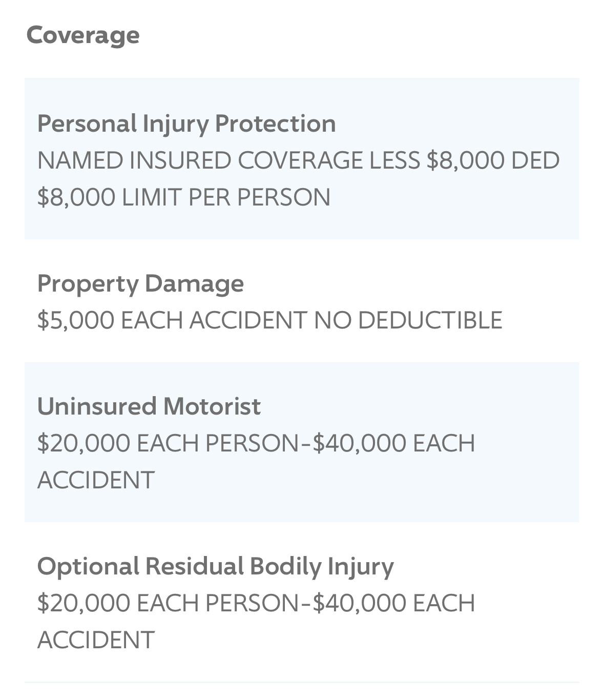Click the $5,000 EACH ACCIDENT line
Screen dimensions: 604x700
(x=172, y=320)
